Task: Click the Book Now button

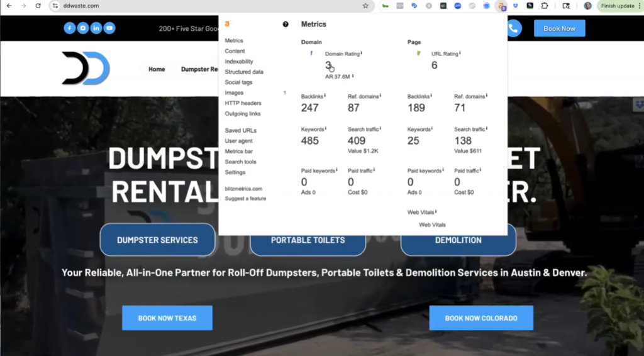Action: (559, 28)
